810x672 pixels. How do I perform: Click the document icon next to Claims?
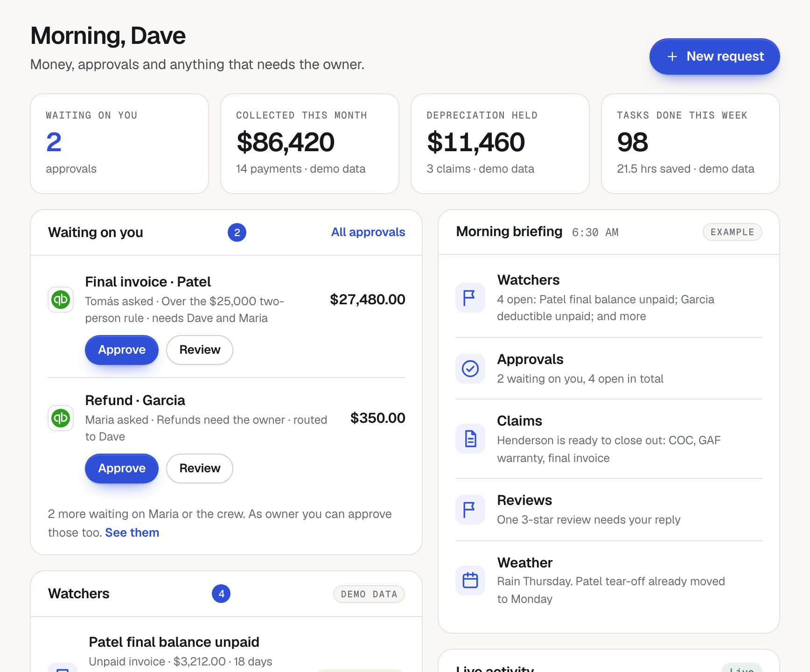470,439
